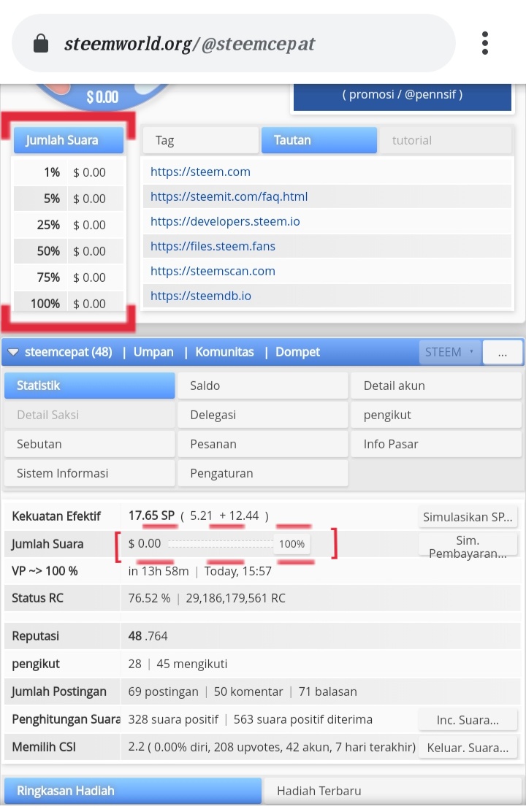Viewport: 526px width, 812px height.
Task: Click the 69 postingan count
Action: pyautogui.click(x=163, y=692)
